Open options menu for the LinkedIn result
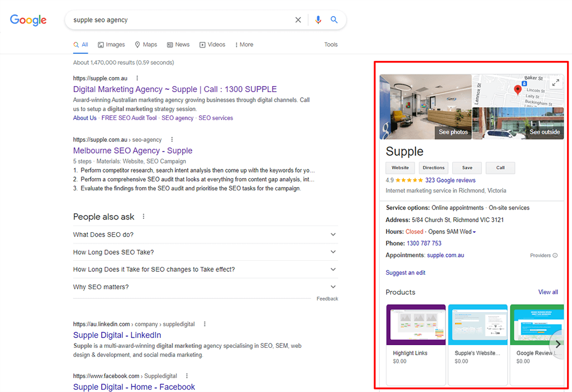572x392 pixels. tap(204, 324)
